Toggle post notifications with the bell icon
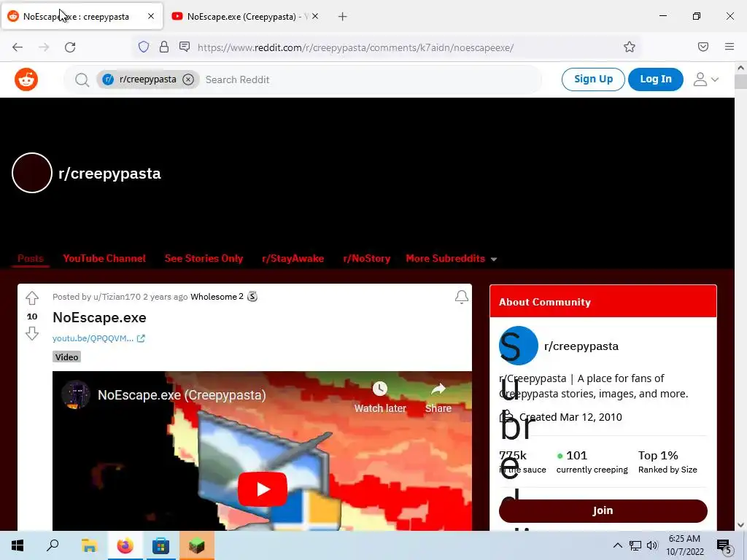Screen dimensions: 747x560 click(x=461, y=297)
